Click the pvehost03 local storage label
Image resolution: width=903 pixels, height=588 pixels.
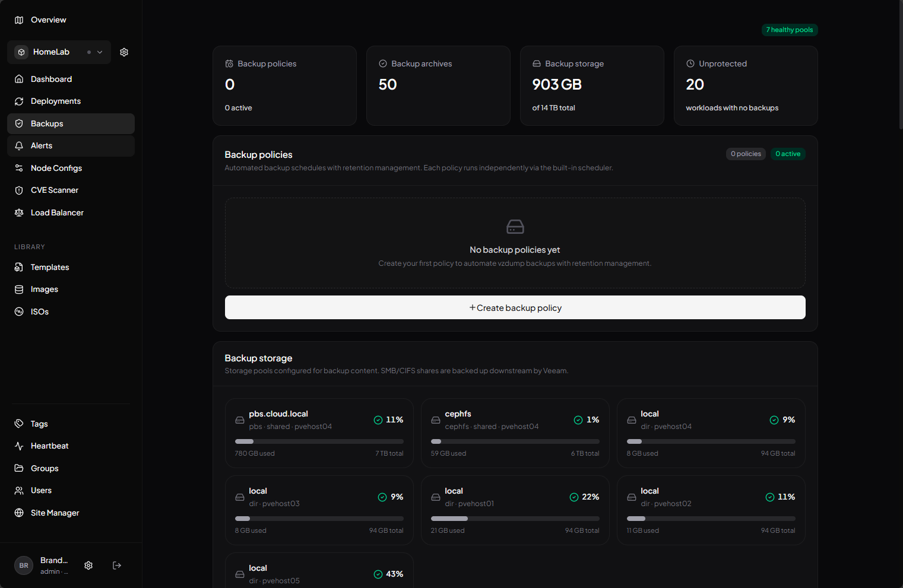coord(258,491)
